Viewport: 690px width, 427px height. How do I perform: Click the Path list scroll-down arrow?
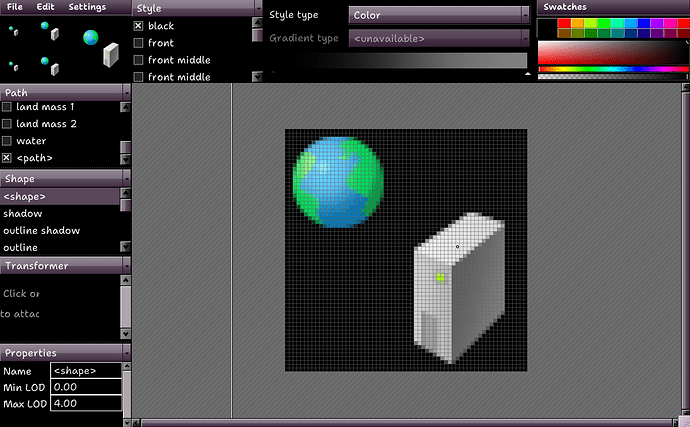pyautogui.click(x=125, y=159)
